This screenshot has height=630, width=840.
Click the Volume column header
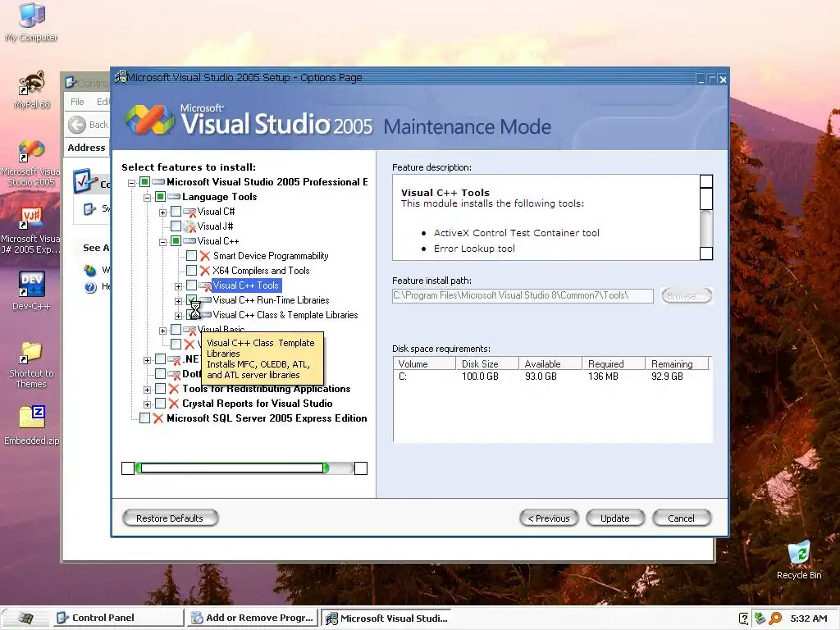coord(424,363)
